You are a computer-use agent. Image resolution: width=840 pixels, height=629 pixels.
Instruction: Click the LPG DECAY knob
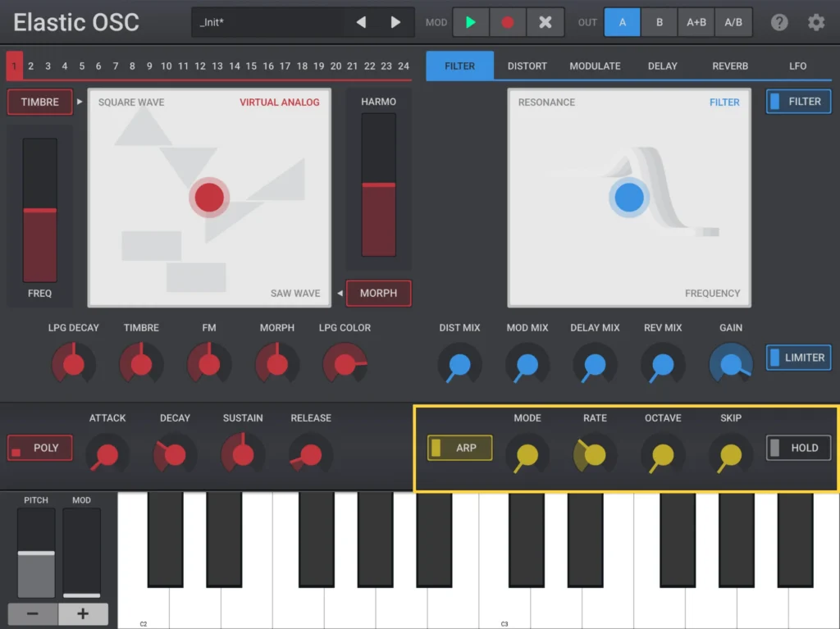pyautogui.click(x=73, y=363)
